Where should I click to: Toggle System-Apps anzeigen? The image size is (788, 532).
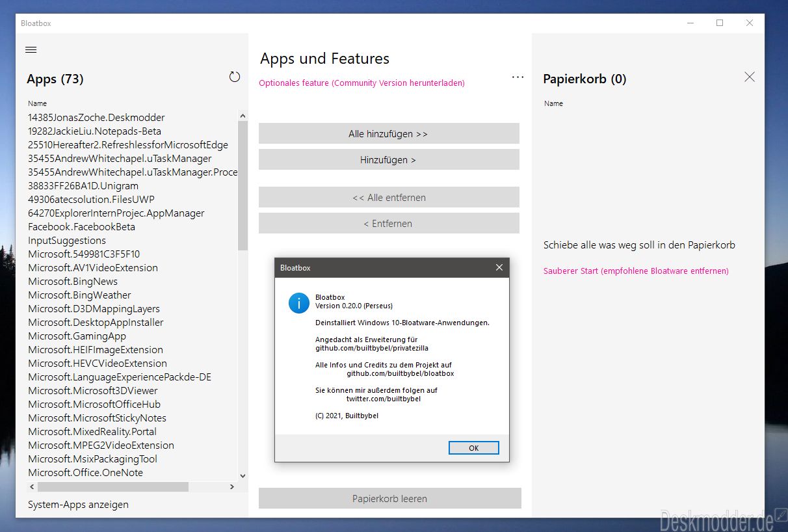coord(78,505)
